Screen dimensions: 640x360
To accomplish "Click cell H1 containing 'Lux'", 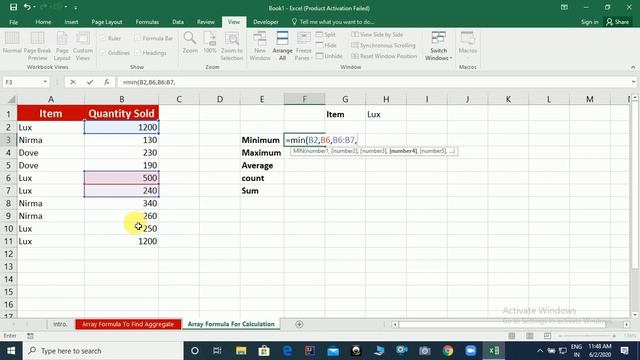I will click(x=386, y=114).
